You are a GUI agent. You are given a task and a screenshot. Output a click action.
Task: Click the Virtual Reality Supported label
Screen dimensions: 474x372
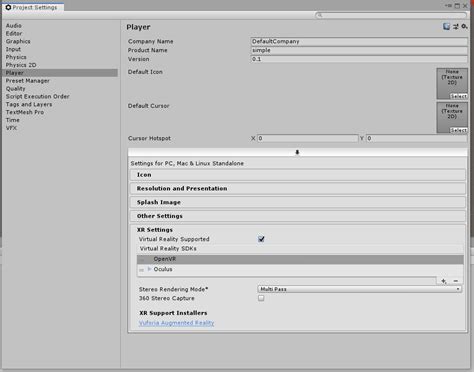click(174, 239)
